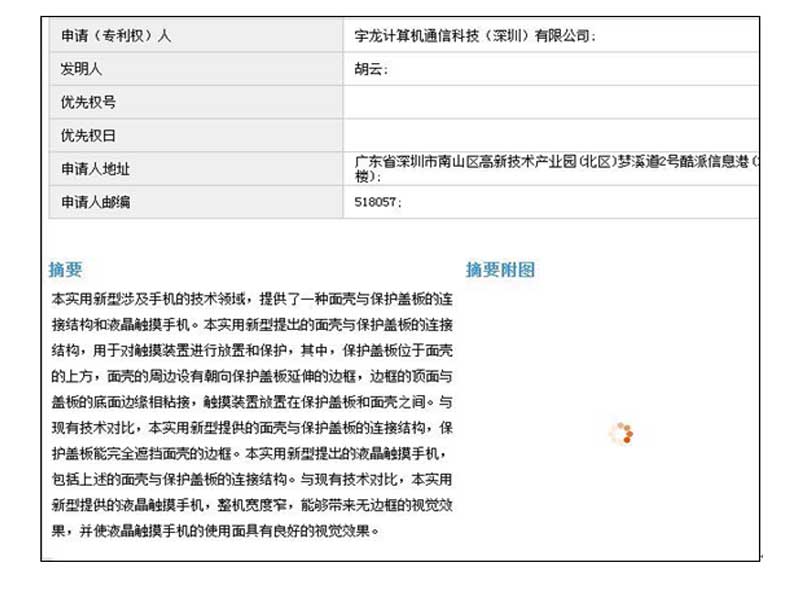Click the 优先权号 label cell
The height and width of the screenshot is (600, 800).
pos(196,102)
